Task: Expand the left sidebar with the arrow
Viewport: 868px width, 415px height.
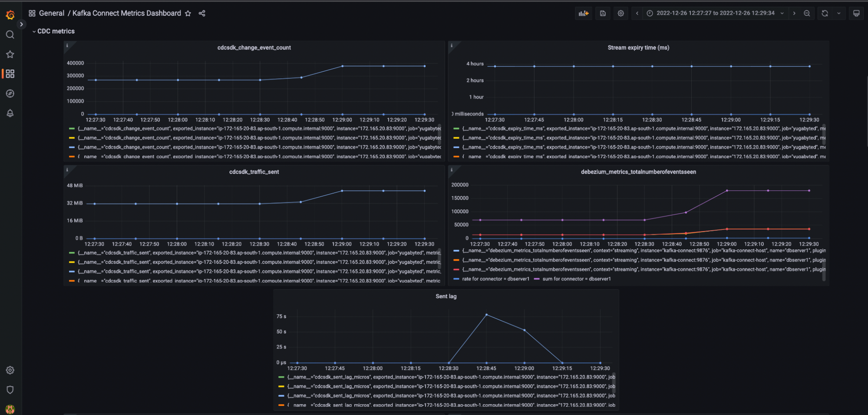Action: pos(21,24)
